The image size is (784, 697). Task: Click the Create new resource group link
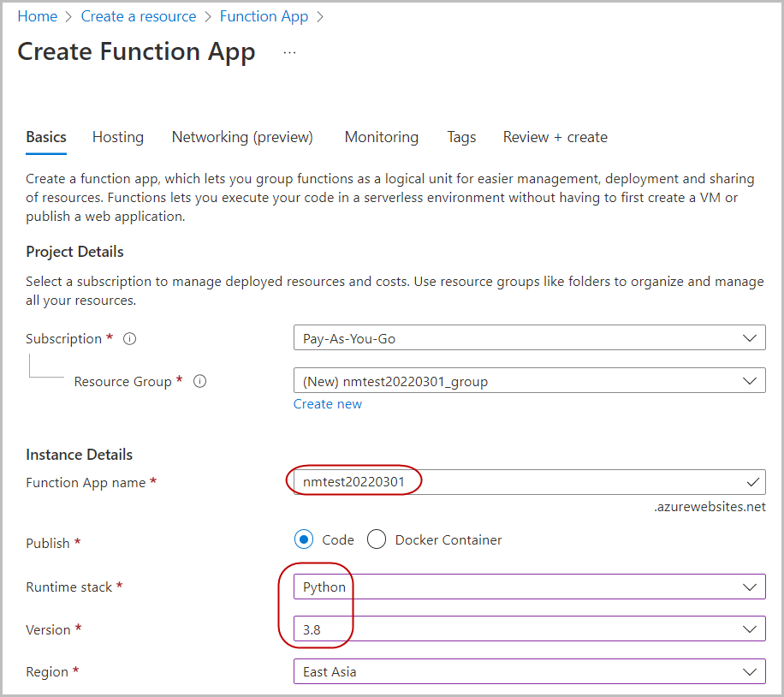click(x=328, y=404)
